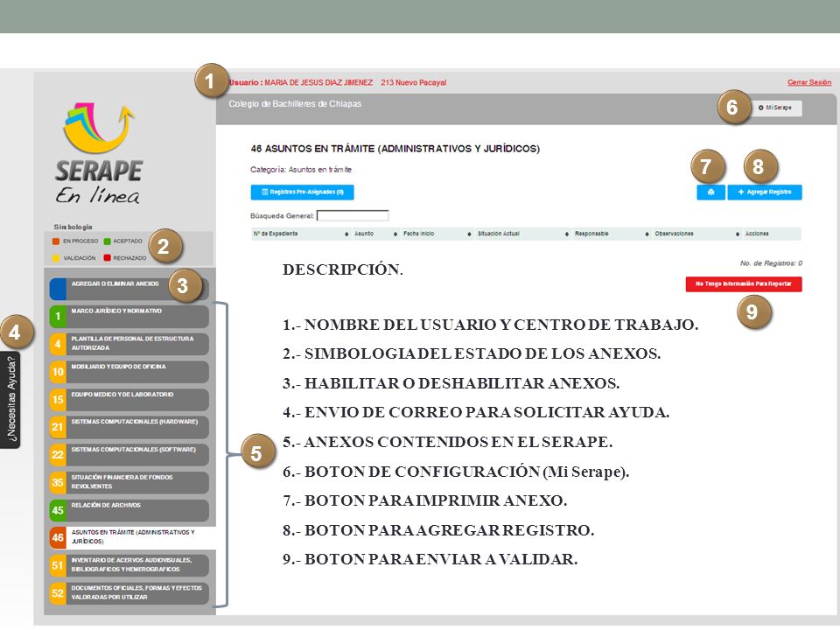Click Categoría: Asuntos en trámite text
Image resolution: width=840 pixels, height=630 pixels.
(301, 169)
